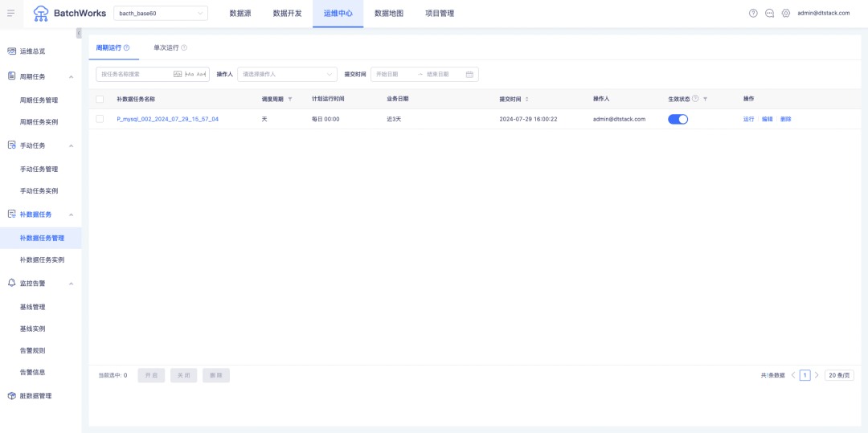This screenshot has height=433, width=868.
Task: Open the settings gear icon in header
Action: [x=785, y=13]
